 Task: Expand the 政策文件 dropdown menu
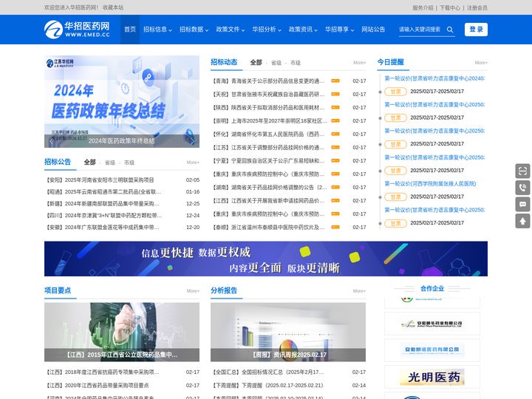pyautogui.click(x=230, y=30)
